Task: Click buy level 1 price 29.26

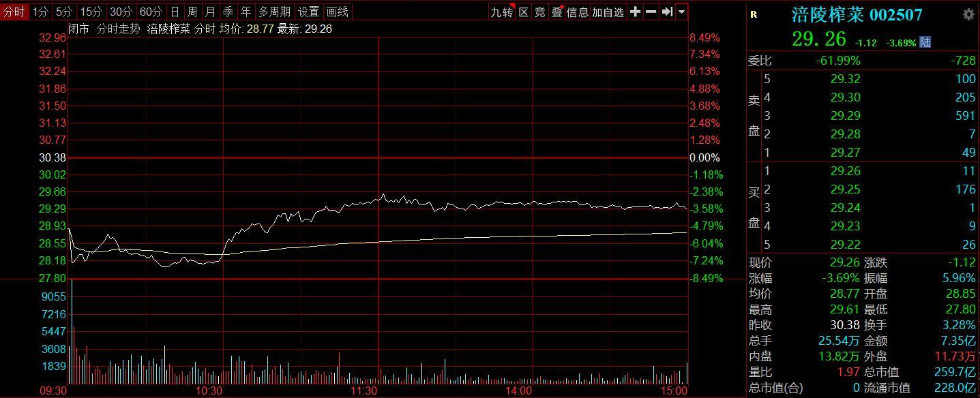Action: pos(846,171)
